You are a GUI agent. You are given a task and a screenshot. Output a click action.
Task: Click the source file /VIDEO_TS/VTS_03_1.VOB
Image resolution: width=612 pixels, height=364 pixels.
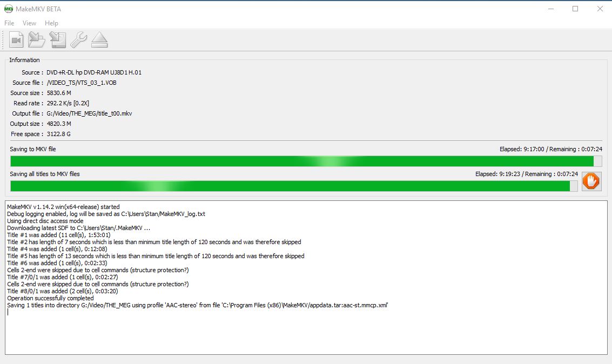pyautogui.click(x=82, y=82)
